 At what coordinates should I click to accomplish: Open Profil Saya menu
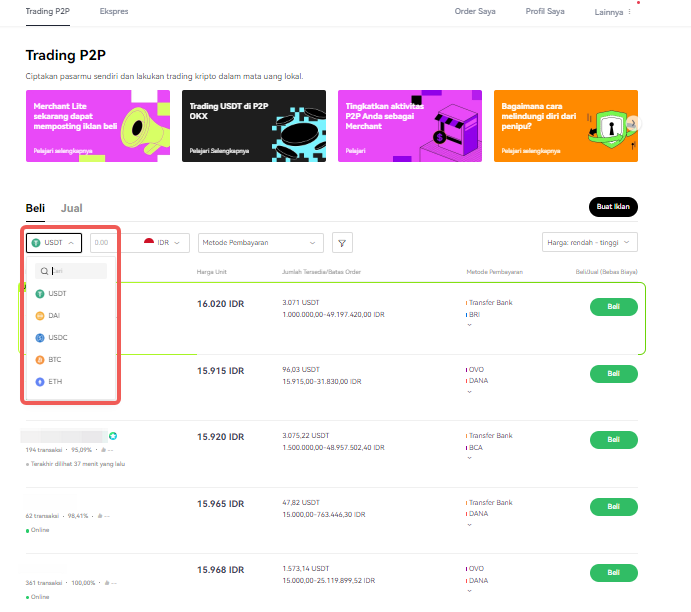[545, 11]
